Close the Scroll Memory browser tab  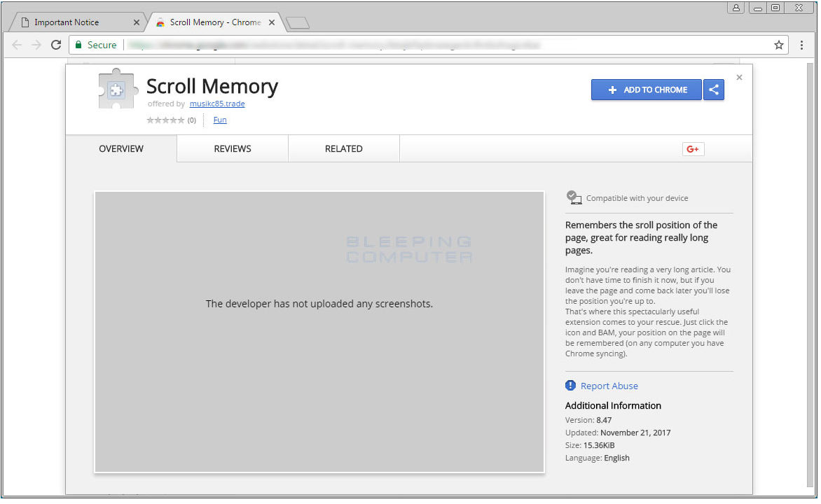click(272, 22)
